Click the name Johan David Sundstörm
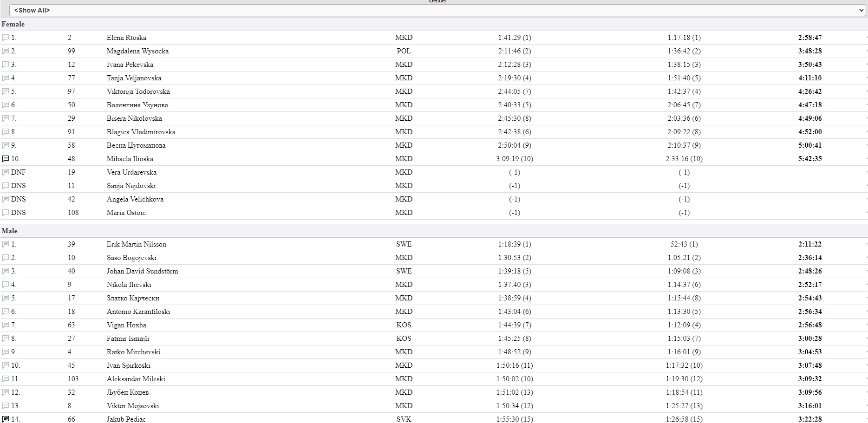The image size is (868, 423). click(x=142, y=271)
